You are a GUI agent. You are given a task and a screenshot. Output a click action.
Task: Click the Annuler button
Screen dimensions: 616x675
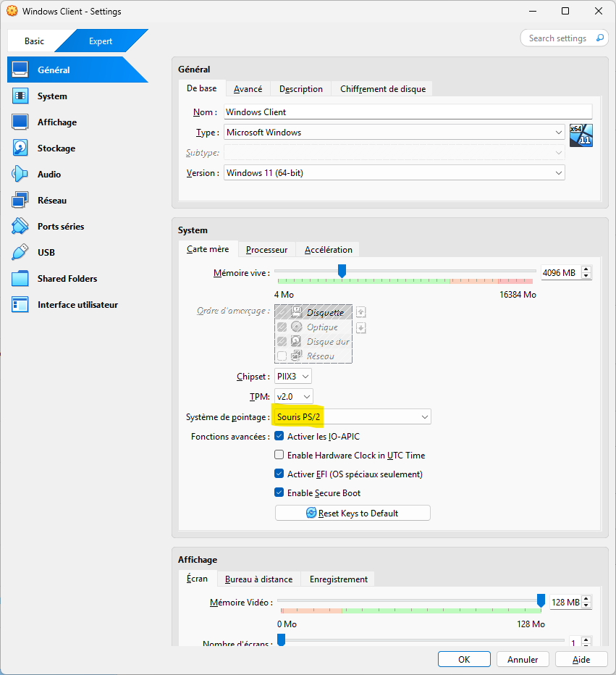tap(523, 659)
